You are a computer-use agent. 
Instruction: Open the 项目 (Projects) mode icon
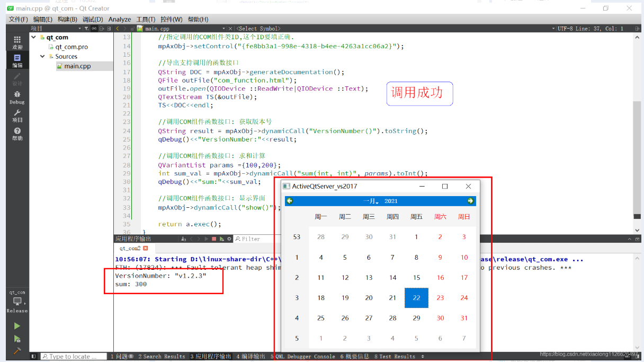(x=17, y=117)
